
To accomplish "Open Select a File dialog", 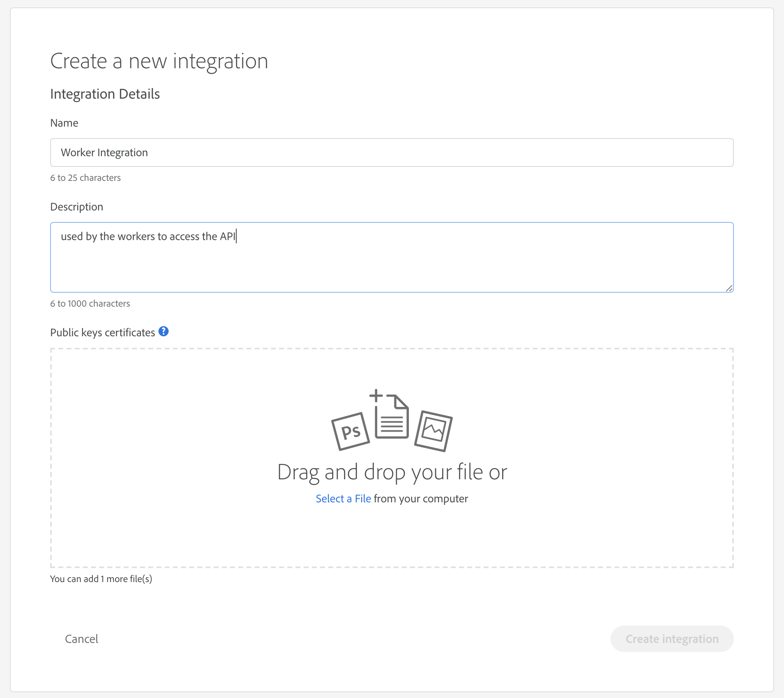I will [x=344, y=498].
